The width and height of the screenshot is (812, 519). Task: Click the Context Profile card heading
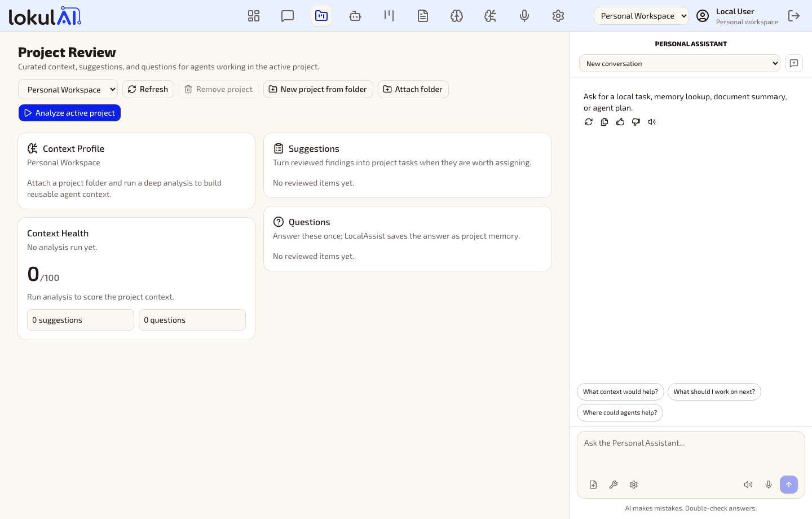tap(73, 148)
